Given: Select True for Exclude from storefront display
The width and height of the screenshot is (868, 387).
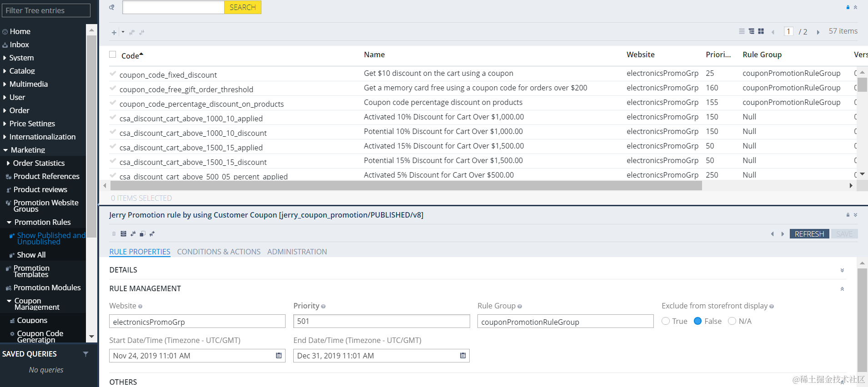Looking at the screenshot, I should [x=666, y=321].
